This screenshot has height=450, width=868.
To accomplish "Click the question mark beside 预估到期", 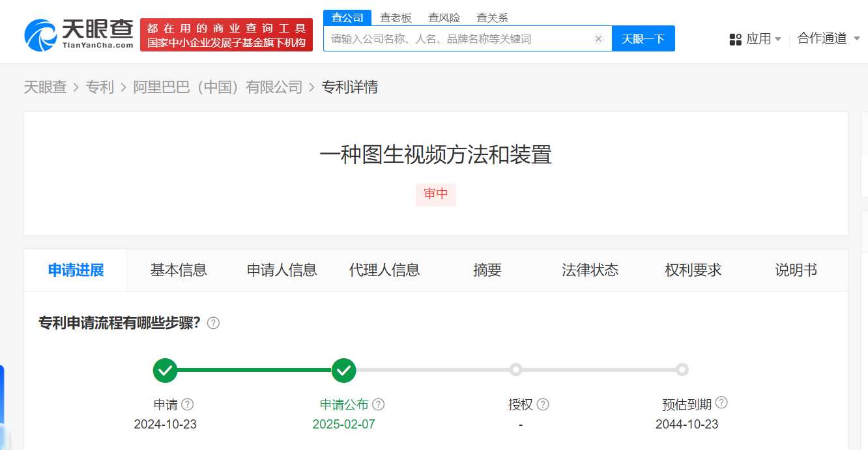I will pos(721,402).
